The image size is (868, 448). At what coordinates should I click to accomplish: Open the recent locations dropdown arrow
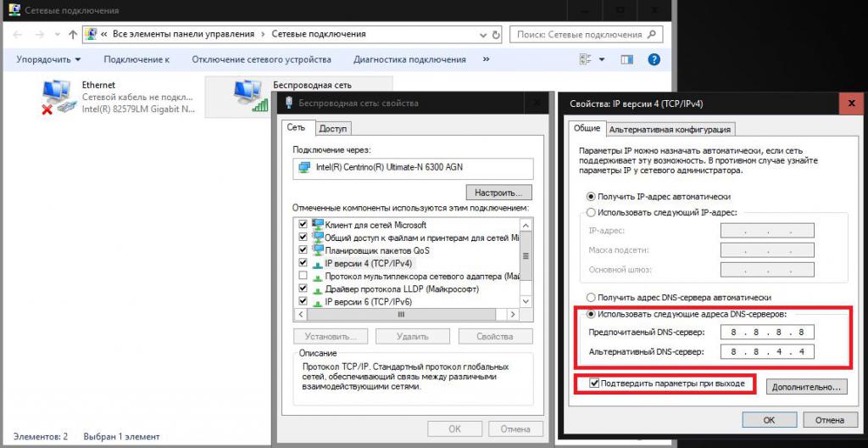[58, 35]
